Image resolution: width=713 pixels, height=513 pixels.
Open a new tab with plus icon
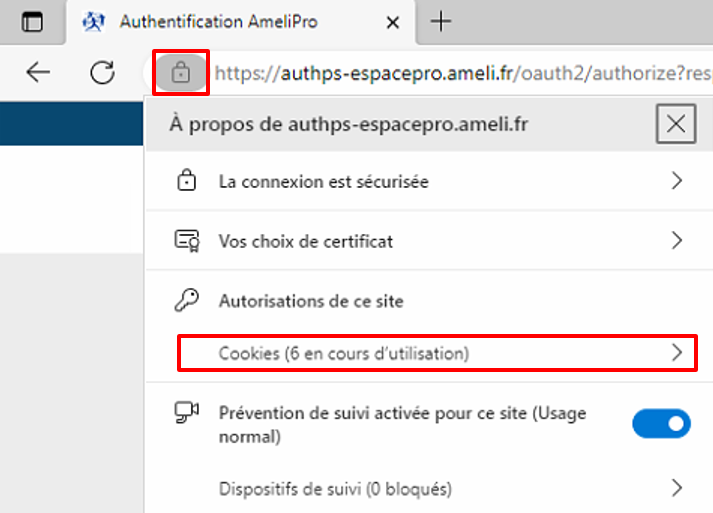[x=441, y=21]
